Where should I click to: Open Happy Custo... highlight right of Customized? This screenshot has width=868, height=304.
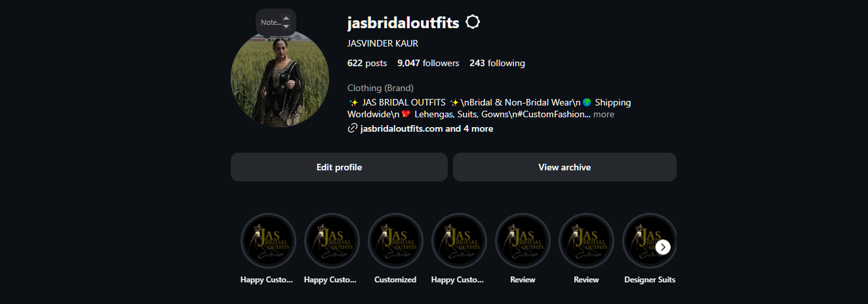(x=459, y=240)
